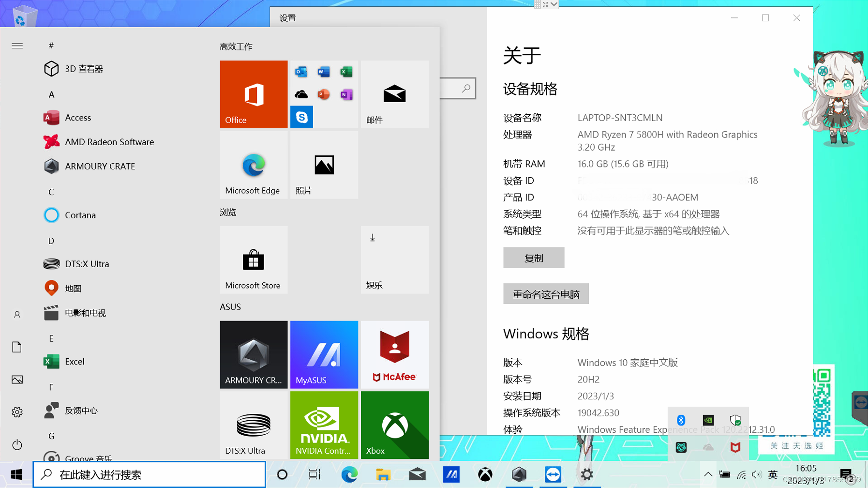The height and width of the screenshot is (488, 868).
Task: Open Documents icon in Start sidebar
Action: pyautogui.click(x=17, y=347)
